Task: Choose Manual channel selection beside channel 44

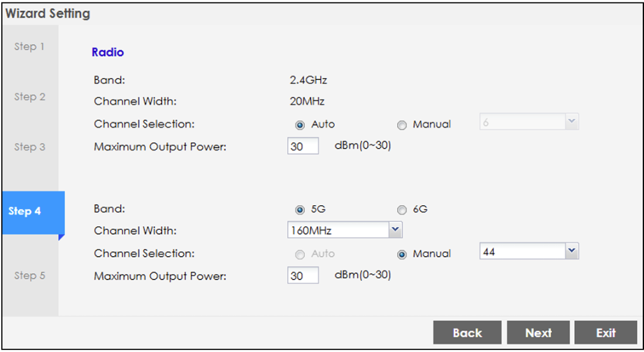Action: (x=401, y=254)
